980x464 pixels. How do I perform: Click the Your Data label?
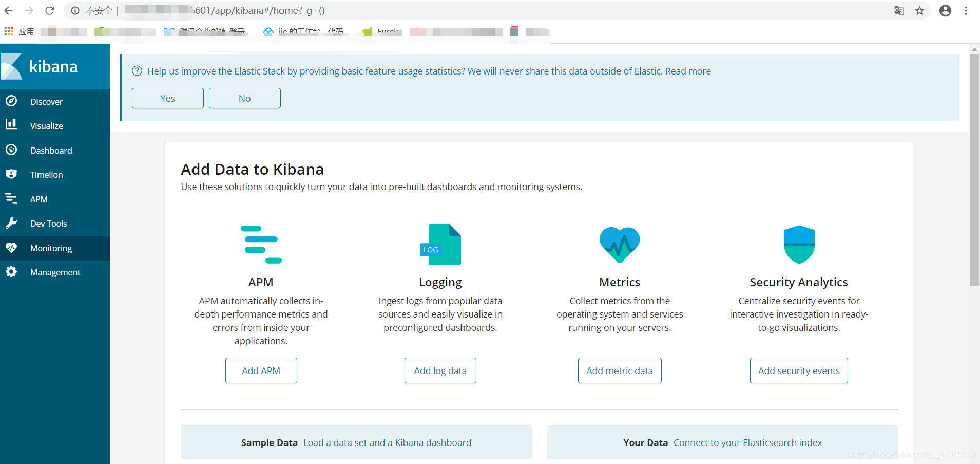(646, 442)
